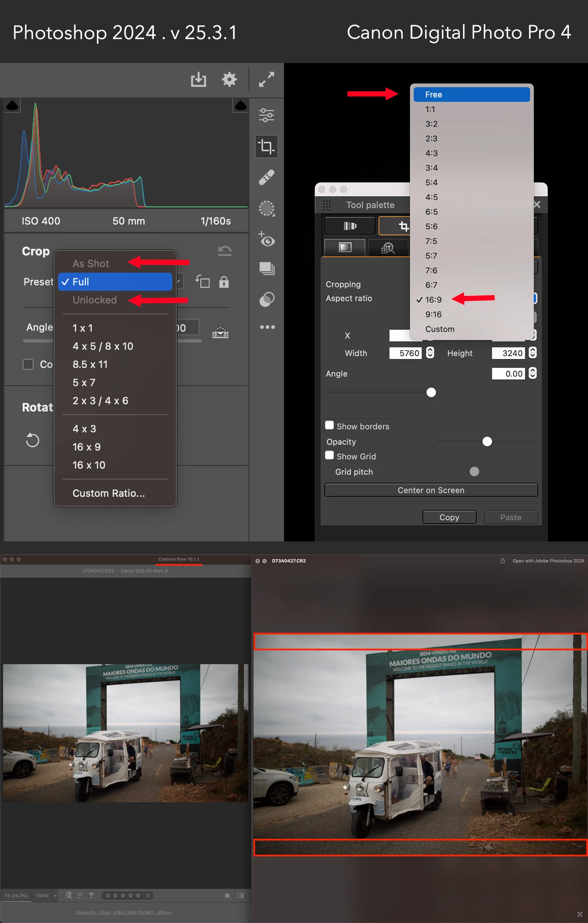
Task: Choose 1 x 1 crop ratio
Action: 115,328
